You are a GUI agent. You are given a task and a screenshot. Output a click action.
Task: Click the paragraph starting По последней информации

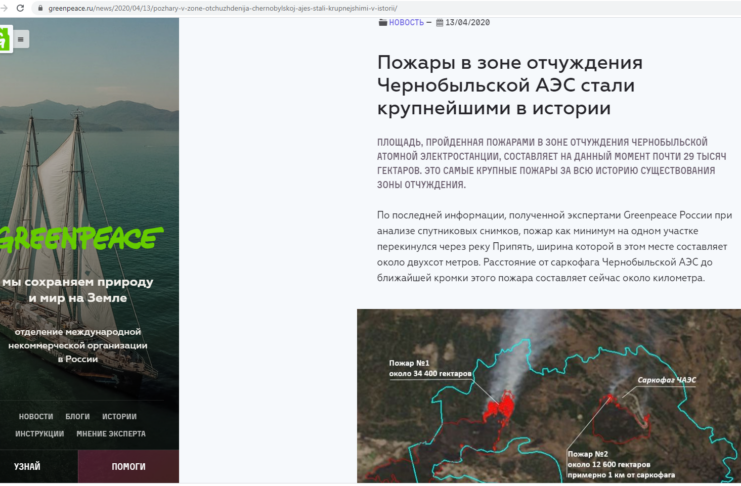(x=554, y=246)
